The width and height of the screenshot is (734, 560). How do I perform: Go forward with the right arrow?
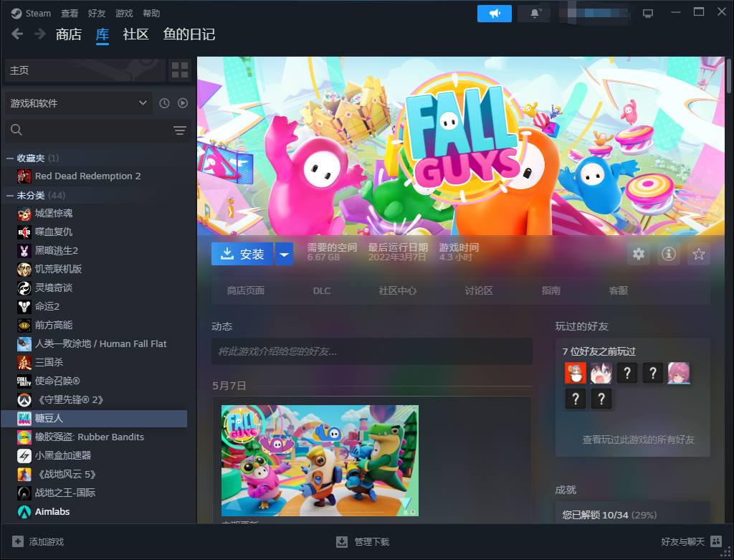(x=40, y=34)
